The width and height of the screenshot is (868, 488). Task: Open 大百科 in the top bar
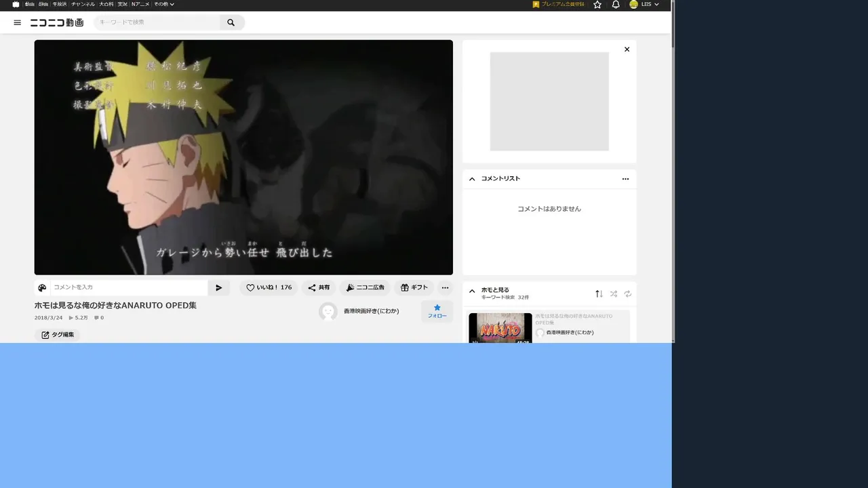(106, 4)
